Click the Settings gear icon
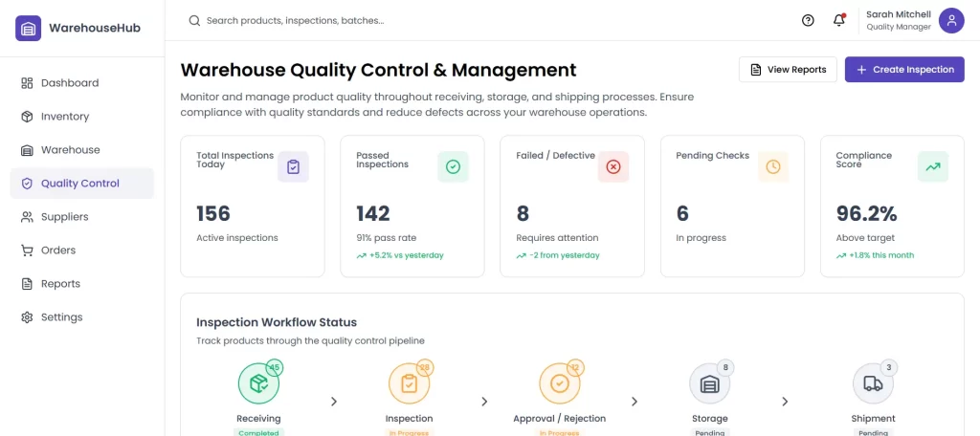Viewport: 980px width, 436px height. pyautogui.click(x=27, y=317)
